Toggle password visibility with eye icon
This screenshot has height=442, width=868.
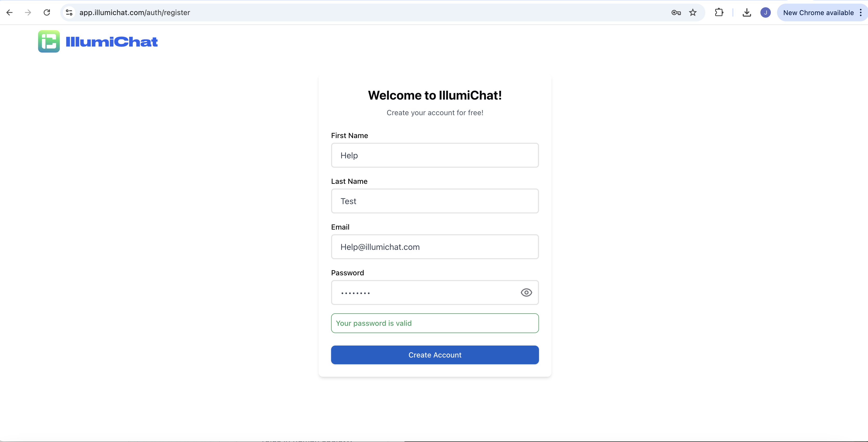[526, 292]
